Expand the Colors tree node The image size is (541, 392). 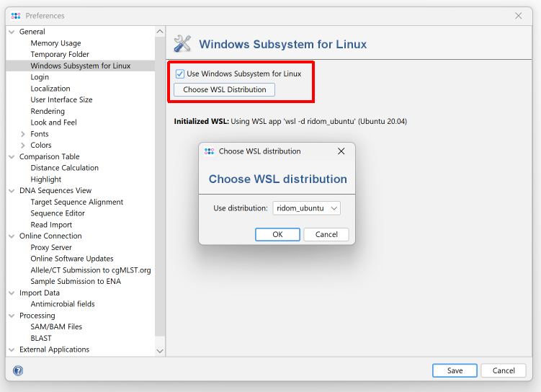click(24, 146)
